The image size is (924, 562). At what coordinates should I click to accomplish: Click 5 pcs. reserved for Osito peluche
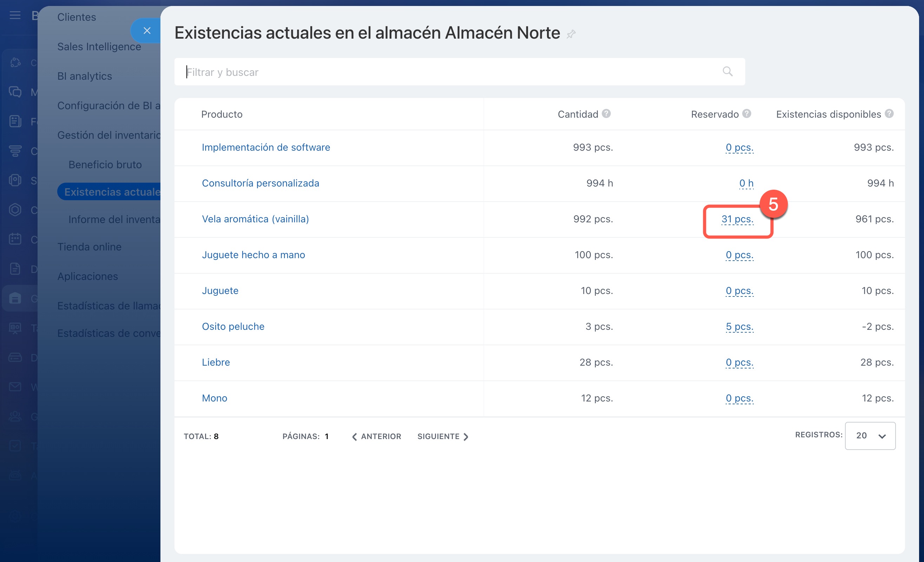click(739, 326)
